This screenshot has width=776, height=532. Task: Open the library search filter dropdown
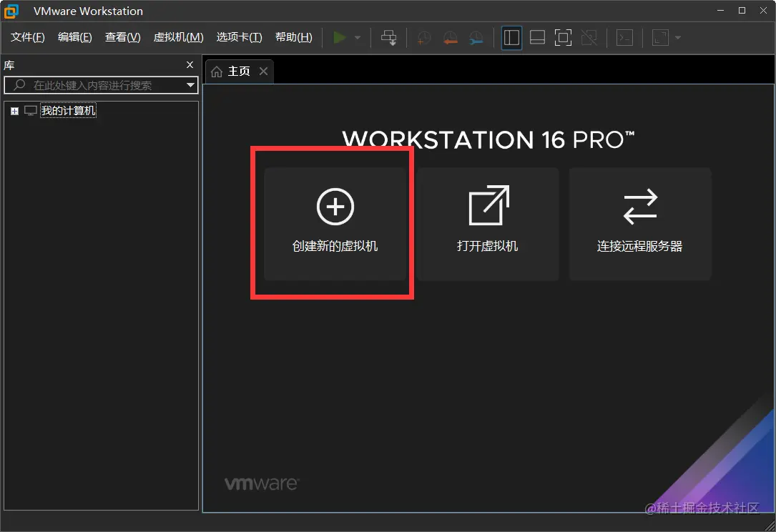[x=190, y=85]
